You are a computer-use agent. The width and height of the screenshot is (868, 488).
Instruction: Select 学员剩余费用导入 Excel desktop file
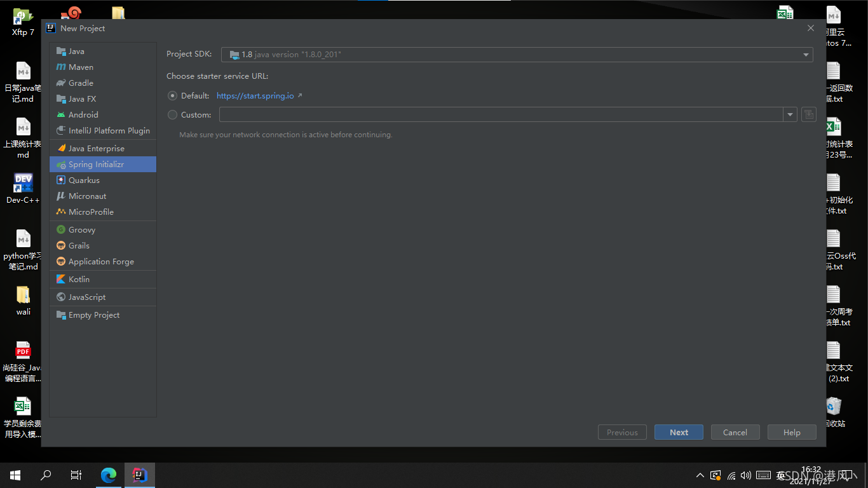pyautogui.click(x=23, y=417)
